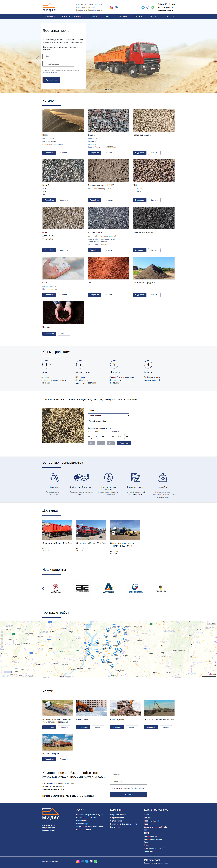The width and height of the screenshot is (217, 868).
Task: Open Карта сайта footer link
Action: [x=115, y=827]
